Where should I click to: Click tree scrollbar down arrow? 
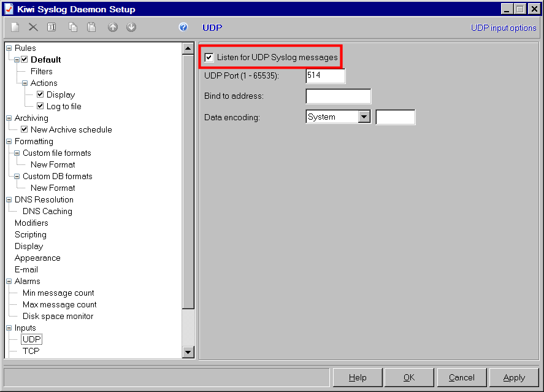pos(188,353)
